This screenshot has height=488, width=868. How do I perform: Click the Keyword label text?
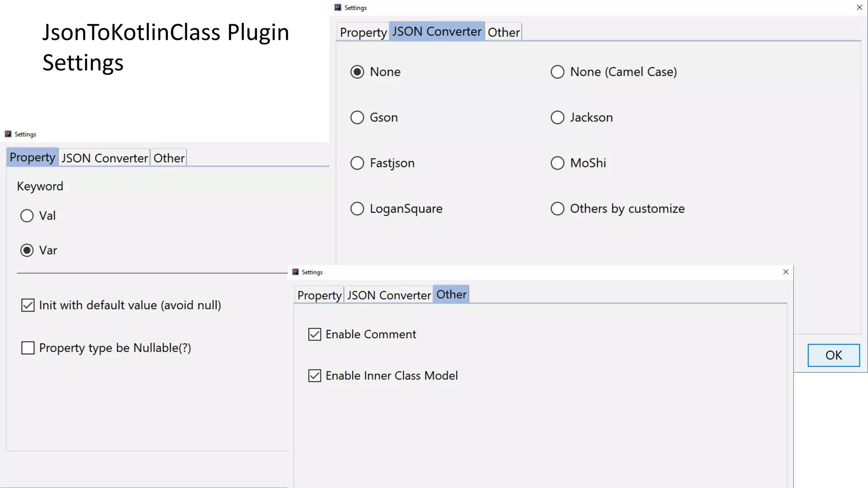pos(40,186)
